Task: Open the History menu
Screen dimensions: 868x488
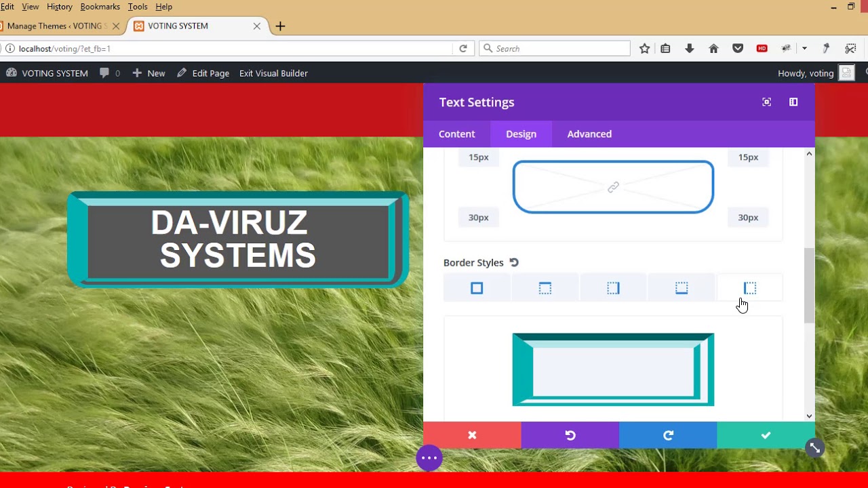Action: pos(60,7)
